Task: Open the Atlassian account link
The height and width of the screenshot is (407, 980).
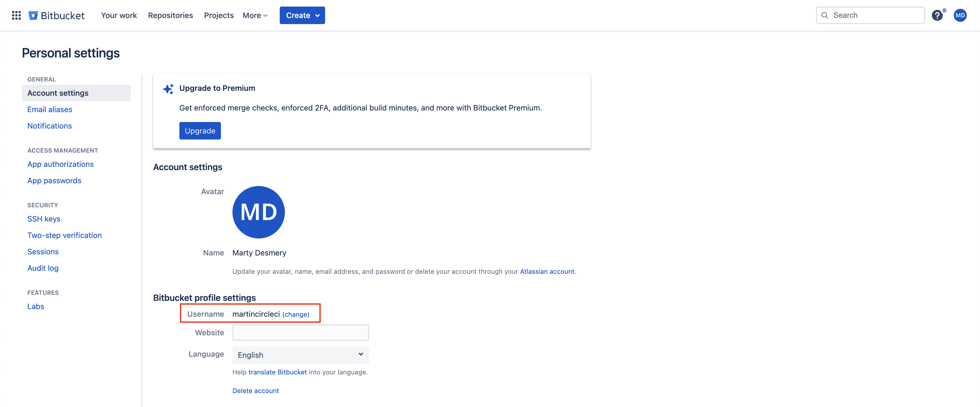Action: point(547,271)
